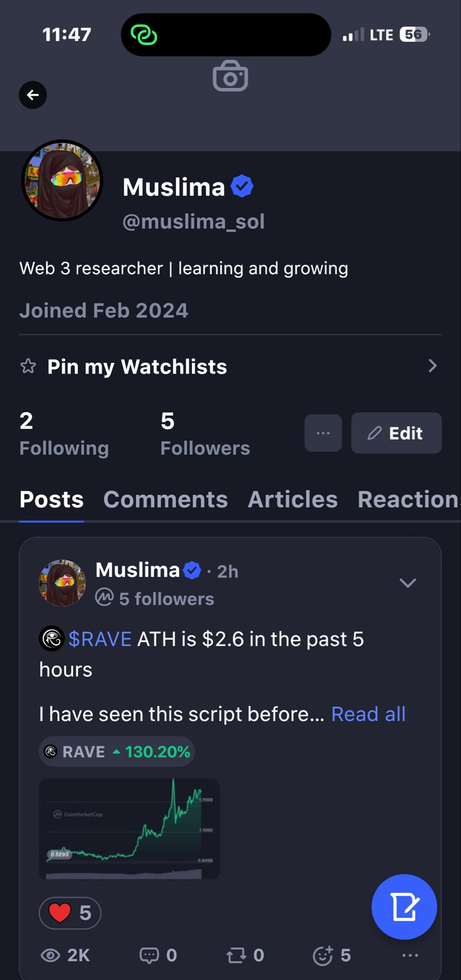This screenshot has height=980, width=461.
Task: Tap the eye views icon showing 2K
Action: tap(50, 956)
